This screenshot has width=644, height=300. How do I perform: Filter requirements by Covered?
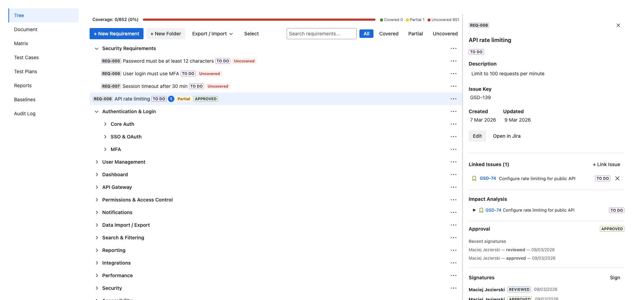388,34
